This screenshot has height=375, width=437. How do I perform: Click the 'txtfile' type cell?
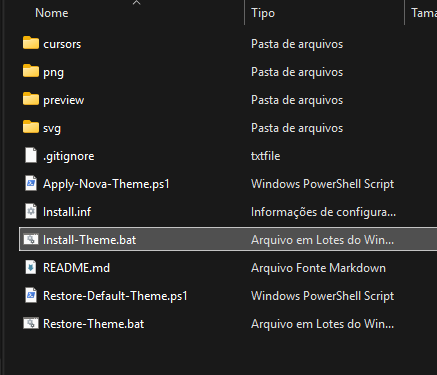tap(266, 156)
